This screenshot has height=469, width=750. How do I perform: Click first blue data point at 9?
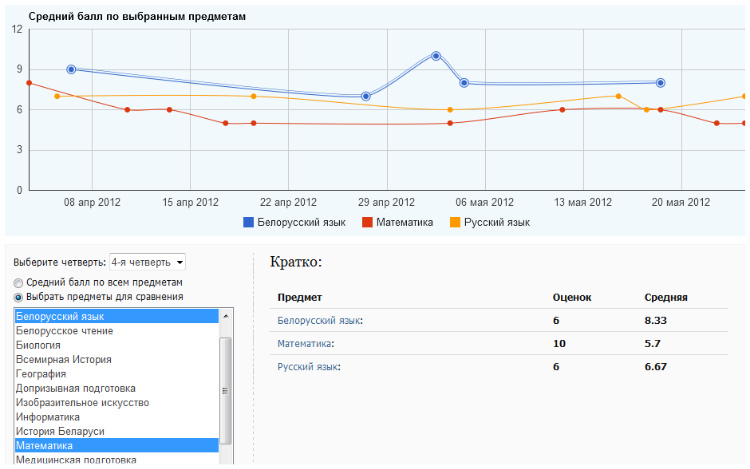71,69
